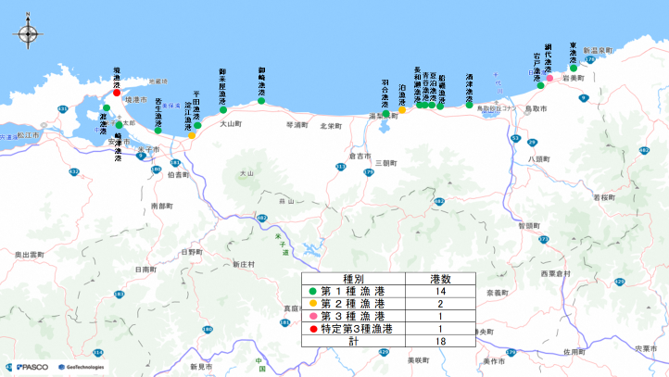Click the 米子市 city label
669x377 pixels.
coord(148,149)
